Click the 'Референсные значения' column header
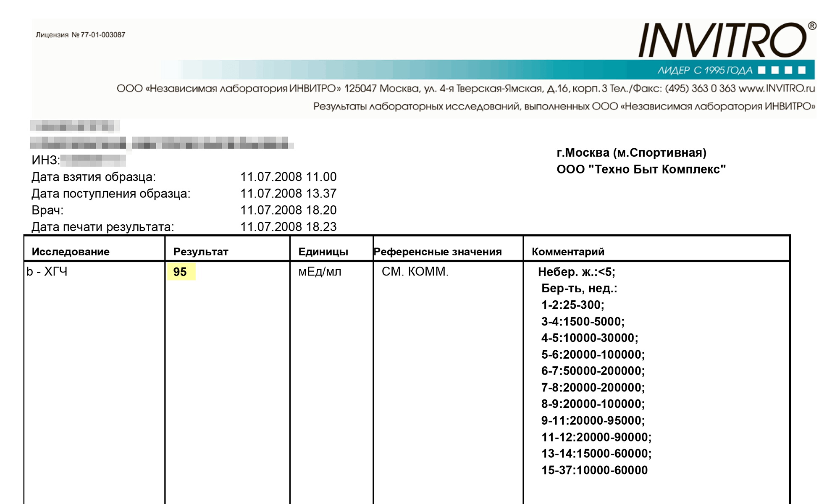 pyautogui.click(x=438, y=252)
